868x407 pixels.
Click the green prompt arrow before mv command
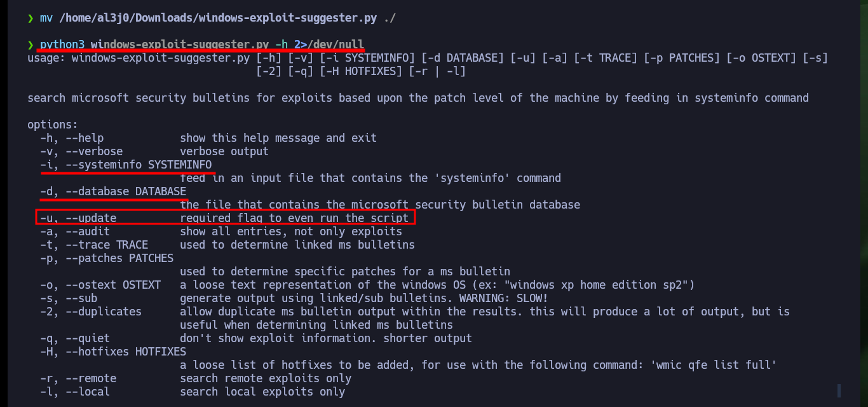[x=31, y=18]
